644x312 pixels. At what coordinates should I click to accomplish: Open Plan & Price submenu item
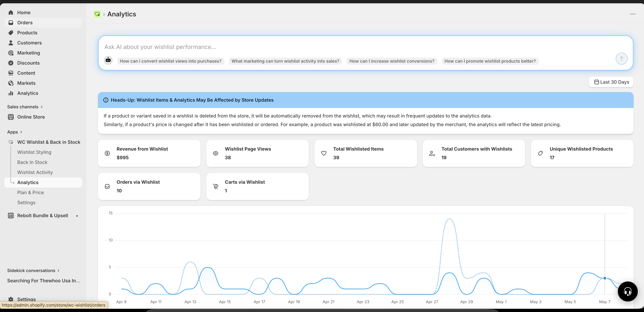point(30,193)
